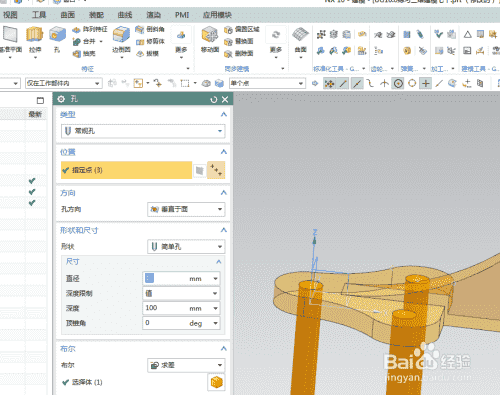Open the 深度限制 值 dropdown
500x395 pixels.
coord(181,293)
